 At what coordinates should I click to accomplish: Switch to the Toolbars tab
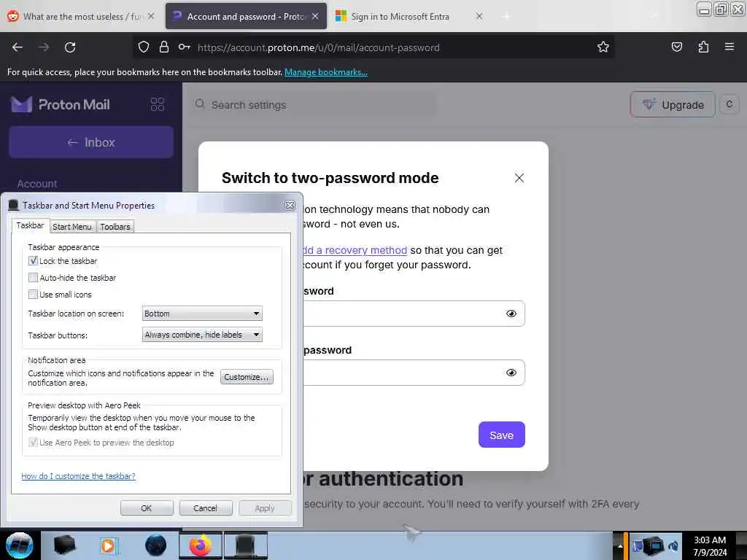(115, 227)
